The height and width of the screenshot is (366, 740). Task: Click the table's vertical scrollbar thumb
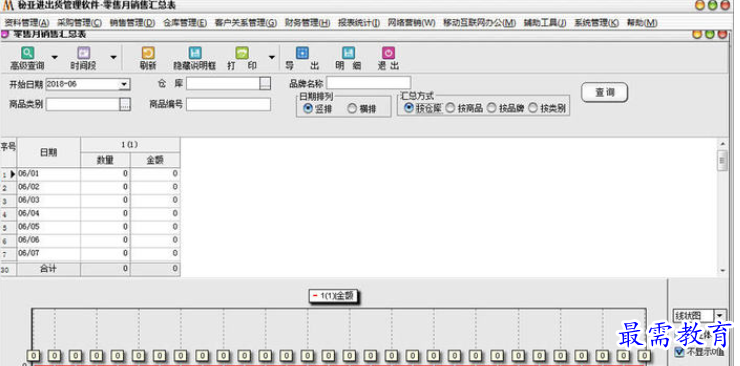pos(722,161)
